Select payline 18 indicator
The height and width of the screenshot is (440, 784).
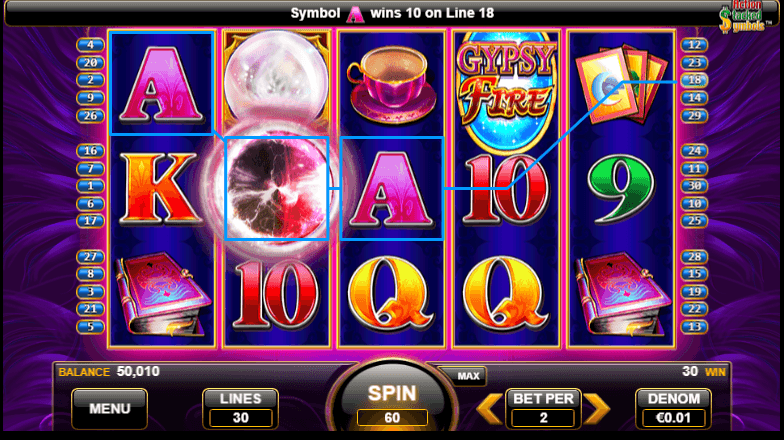point(694,80)
